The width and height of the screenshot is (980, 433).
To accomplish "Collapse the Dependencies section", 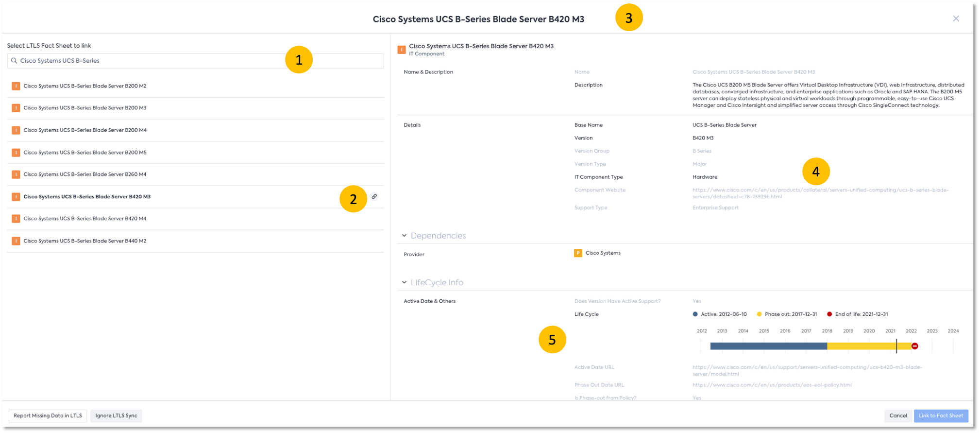I will [x=404, y=236].
